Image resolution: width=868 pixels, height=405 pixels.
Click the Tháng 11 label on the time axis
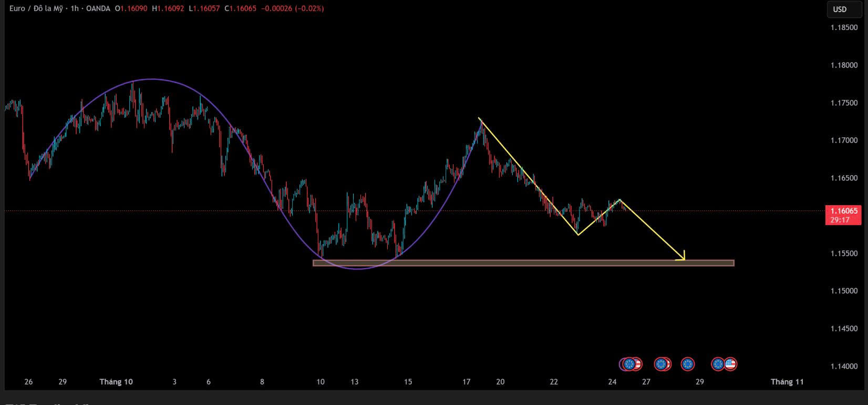click(787, 382)
